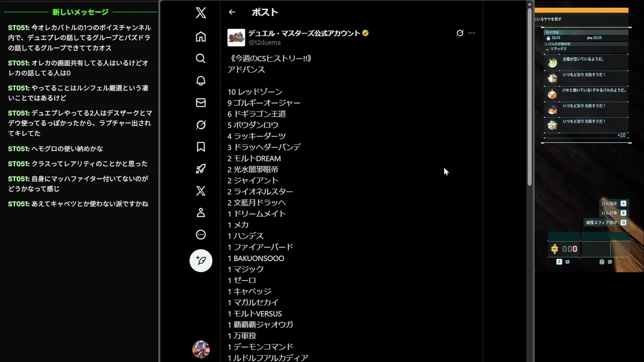Expand パルの労働体制 in the game panel
644x362 pixels.
pos(557,44)
